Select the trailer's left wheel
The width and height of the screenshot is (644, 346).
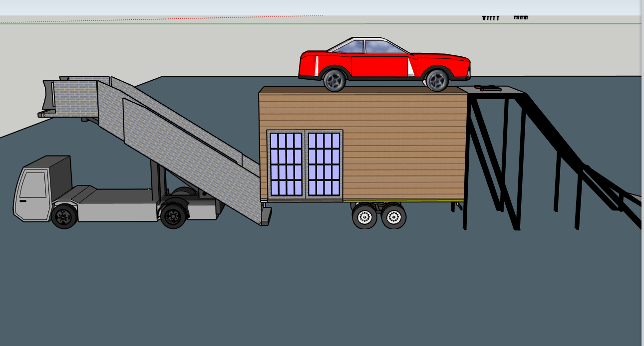pos(365,217)
